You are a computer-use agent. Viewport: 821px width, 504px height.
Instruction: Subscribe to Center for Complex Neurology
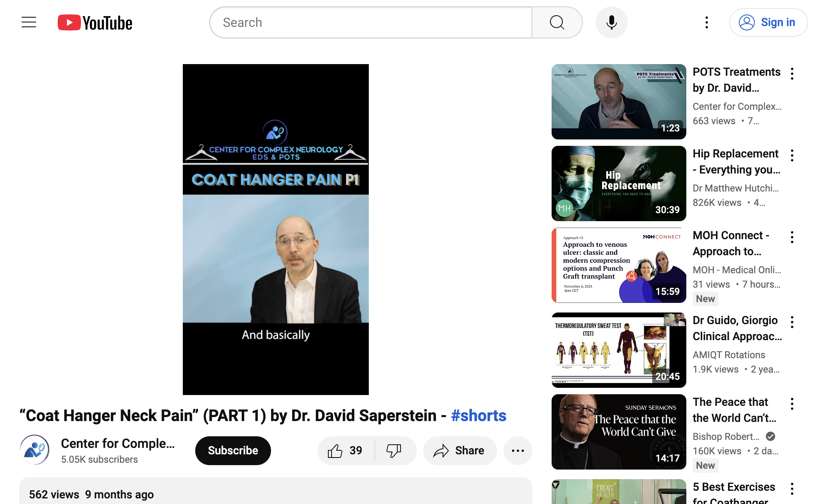pos(233,451)
